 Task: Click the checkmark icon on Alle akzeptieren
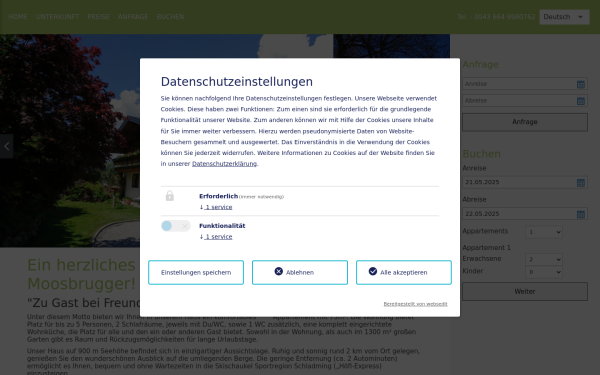373,271
